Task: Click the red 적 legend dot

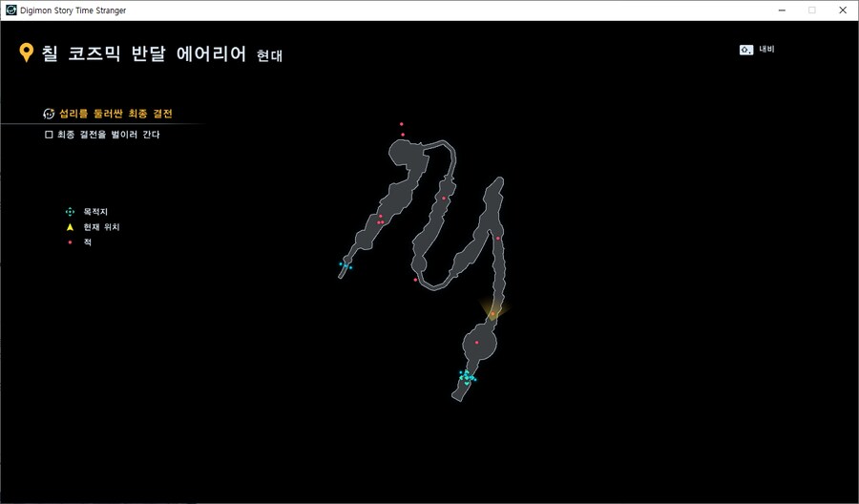Action: [70, 242]
